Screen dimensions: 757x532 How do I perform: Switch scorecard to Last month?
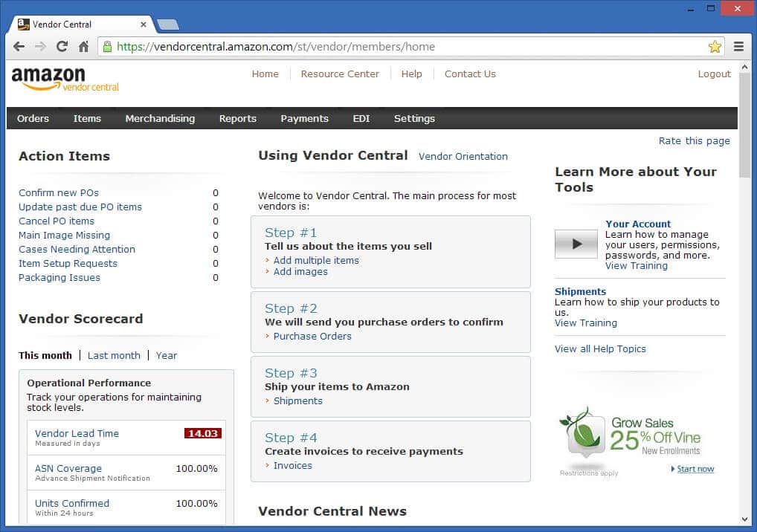click(x=114, y=355)
